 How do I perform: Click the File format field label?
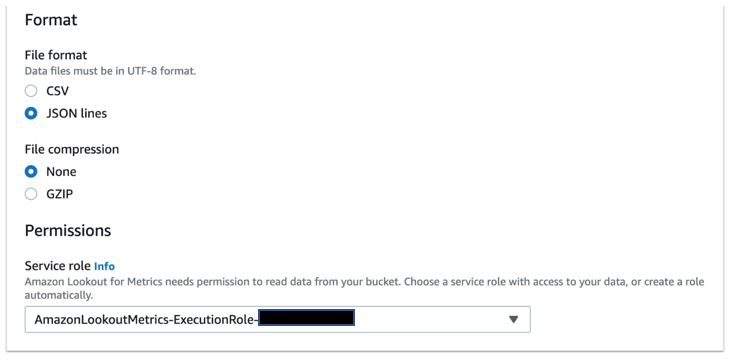[56, 55]
